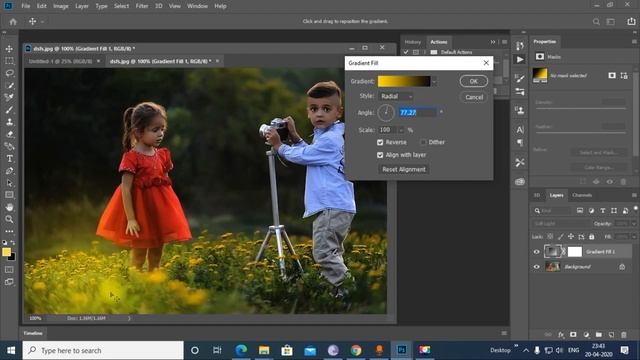Open the Edge browser from taskbar

[x=241, y=350]
